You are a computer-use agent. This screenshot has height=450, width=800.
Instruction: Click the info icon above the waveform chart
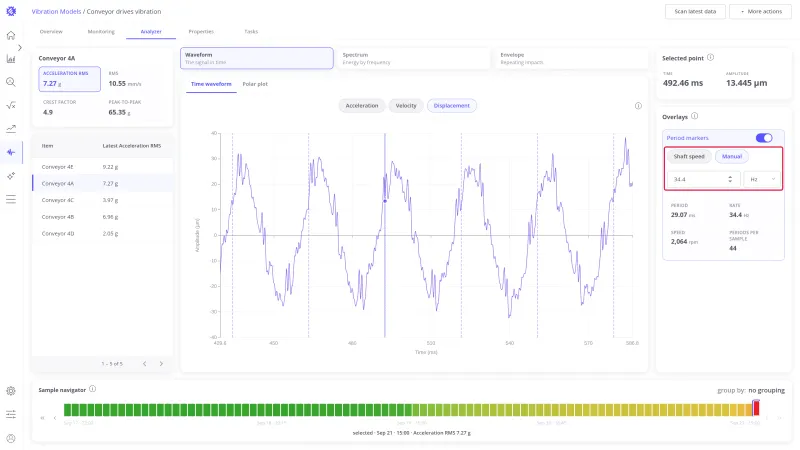click(x=638, y=106)
